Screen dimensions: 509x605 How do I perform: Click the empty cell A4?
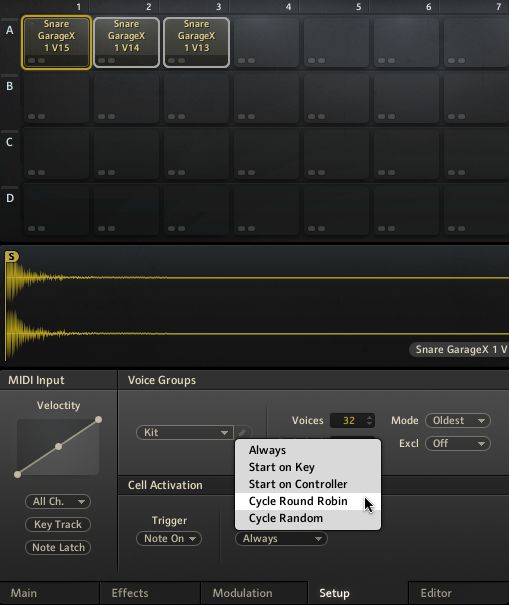[x=266, y=42]
